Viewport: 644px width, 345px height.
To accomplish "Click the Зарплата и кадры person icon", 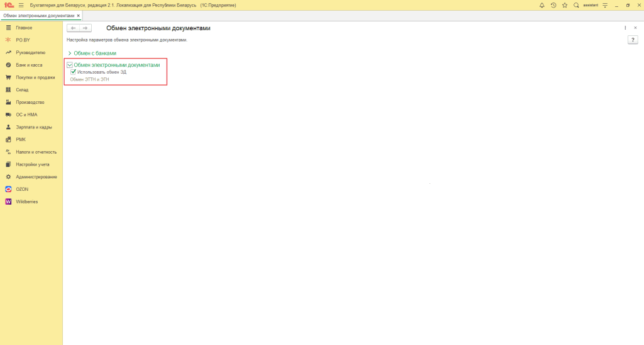I will 8,127.
